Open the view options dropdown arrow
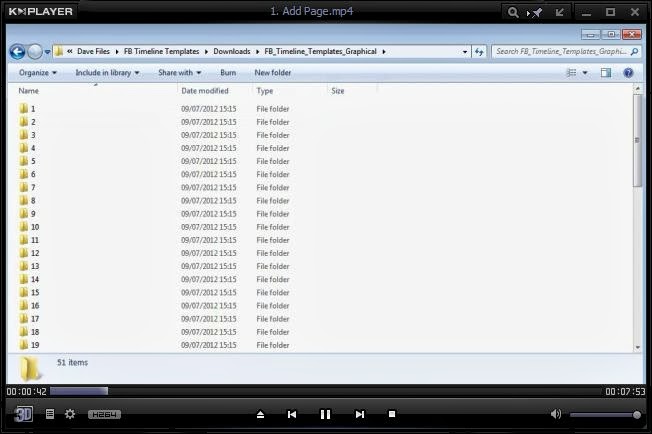This screenshot has width=652, height=434. click(585, 73)
